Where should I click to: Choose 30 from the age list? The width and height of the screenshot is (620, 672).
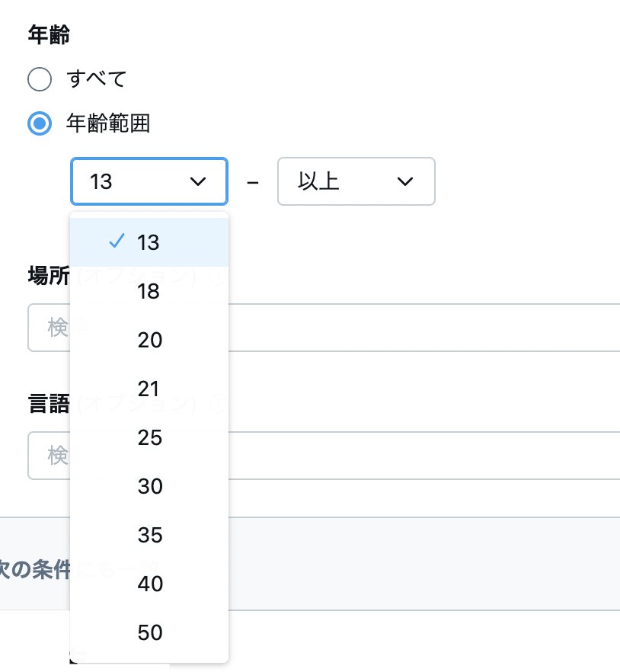tap(150, 486)
